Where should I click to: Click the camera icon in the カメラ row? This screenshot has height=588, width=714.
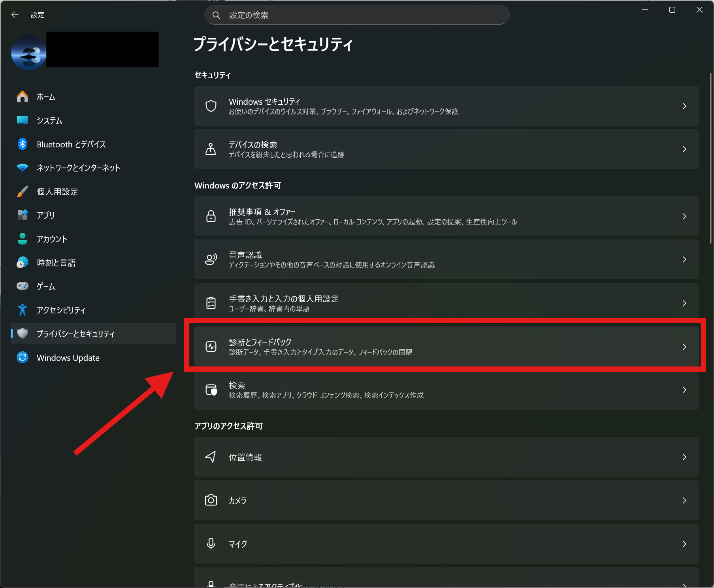[x=211, y=500]
